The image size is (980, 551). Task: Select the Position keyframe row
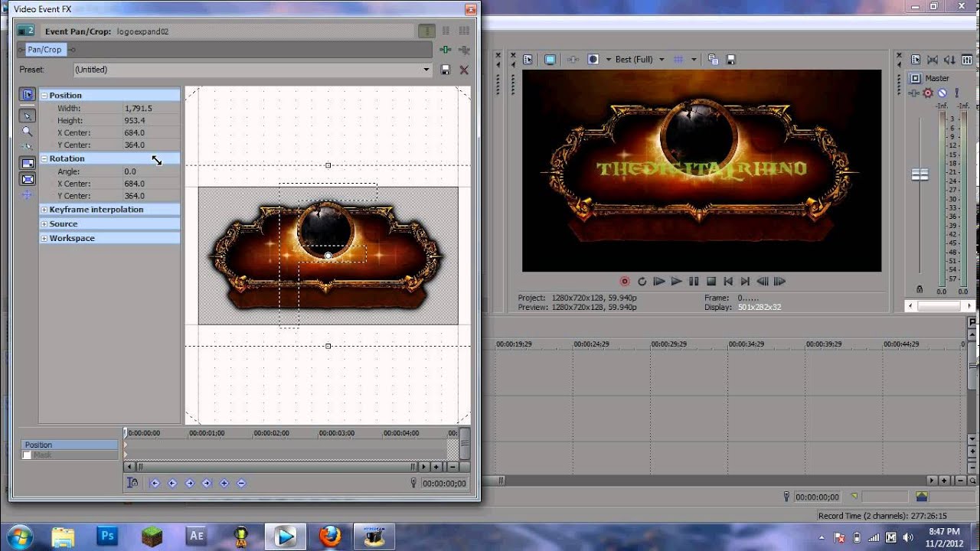click(x=70, y=445)
